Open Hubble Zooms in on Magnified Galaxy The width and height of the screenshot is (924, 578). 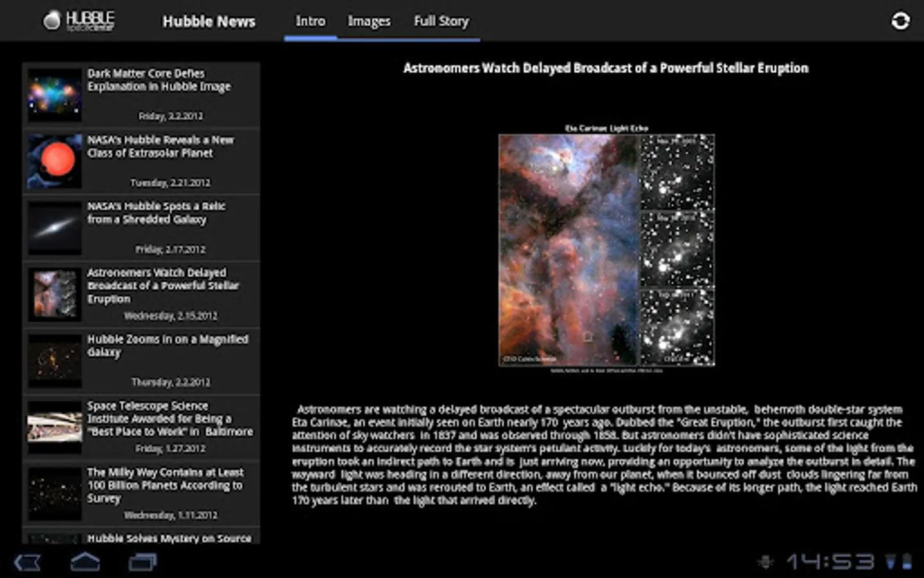coord(141,361)
